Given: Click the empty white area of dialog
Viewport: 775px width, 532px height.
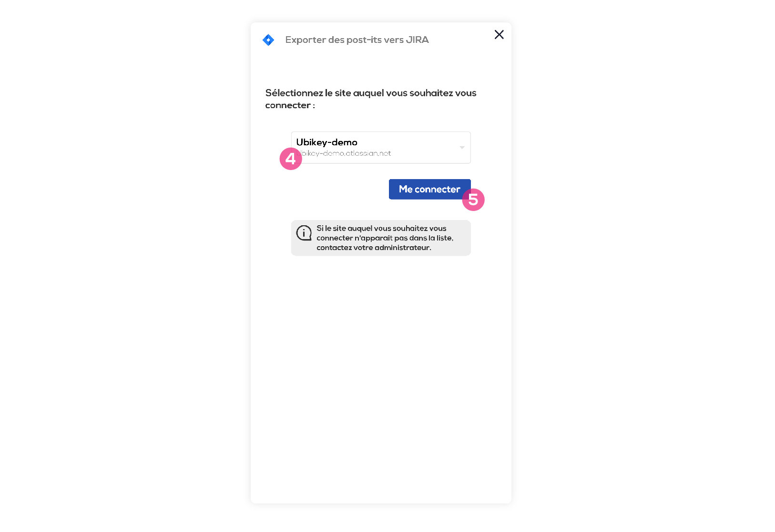Looking at the screenshot, I should click(381, 381).
